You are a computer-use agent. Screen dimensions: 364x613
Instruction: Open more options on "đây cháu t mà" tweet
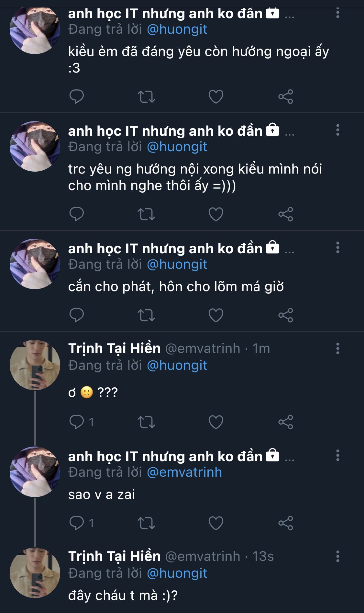click(x=337, y=556)
